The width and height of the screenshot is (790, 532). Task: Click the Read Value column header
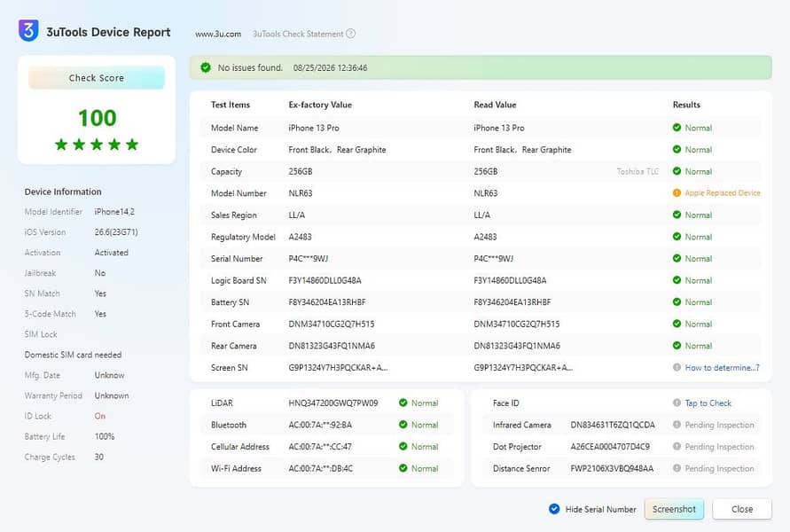495,105
